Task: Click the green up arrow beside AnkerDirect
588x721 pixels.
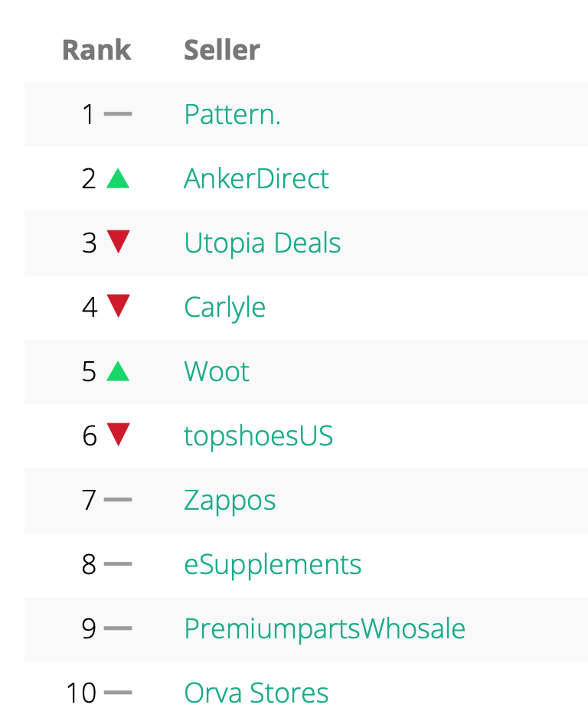Action: (118, 178)
